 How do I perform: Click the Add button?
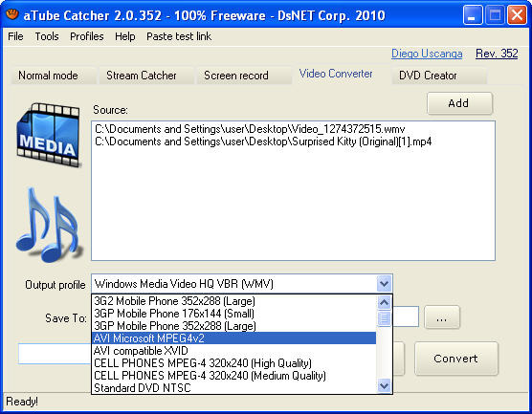click(x=459, y=103)
